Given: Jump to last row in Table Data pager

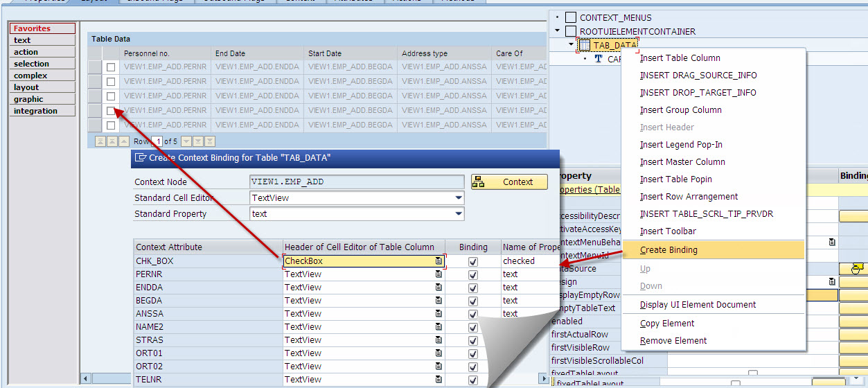Looking at the screenshot, I should point(209,141).
